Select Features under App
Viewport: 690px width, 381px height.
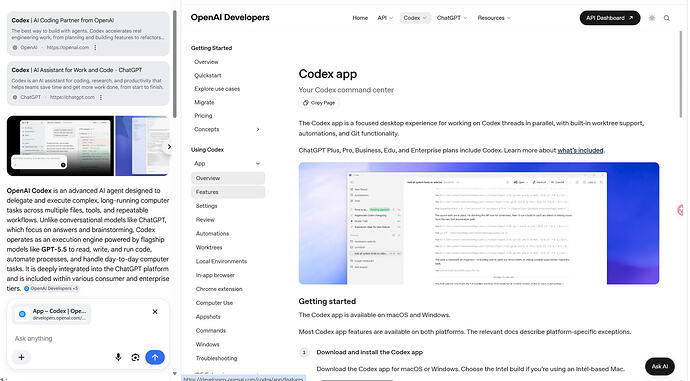point(228,192)
